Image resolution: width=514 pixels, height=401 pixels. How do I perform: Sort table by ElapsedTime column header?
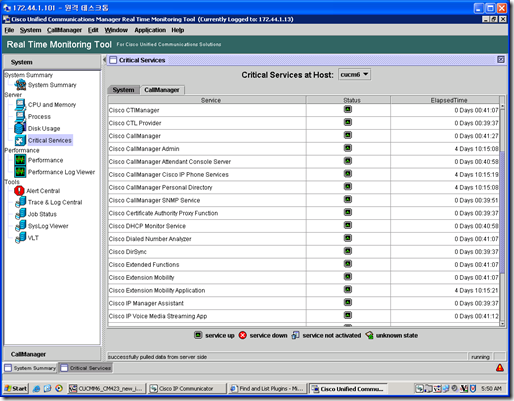pyautogui.click(x=445, y=100)
